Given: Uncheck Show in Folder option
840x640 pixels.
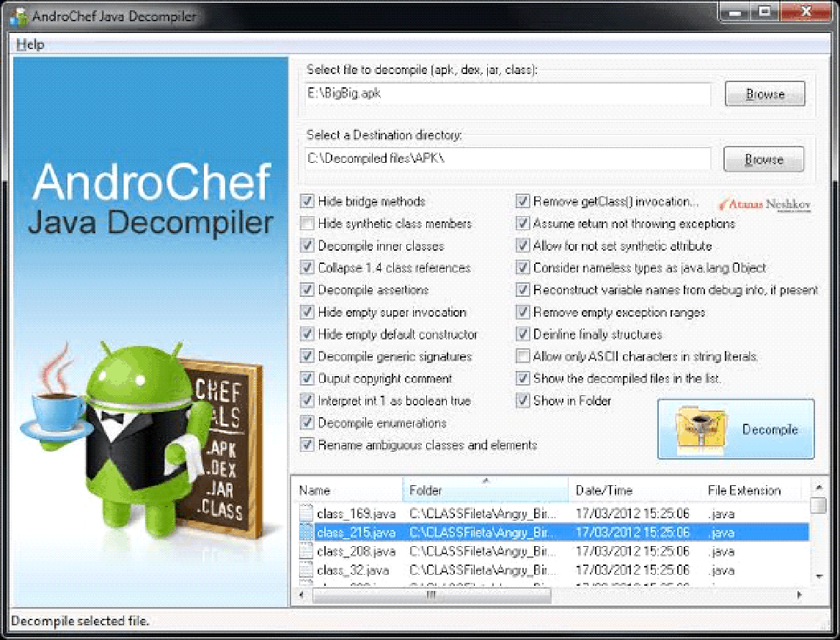Looking at the screenshot, I should tap(522, 400).
